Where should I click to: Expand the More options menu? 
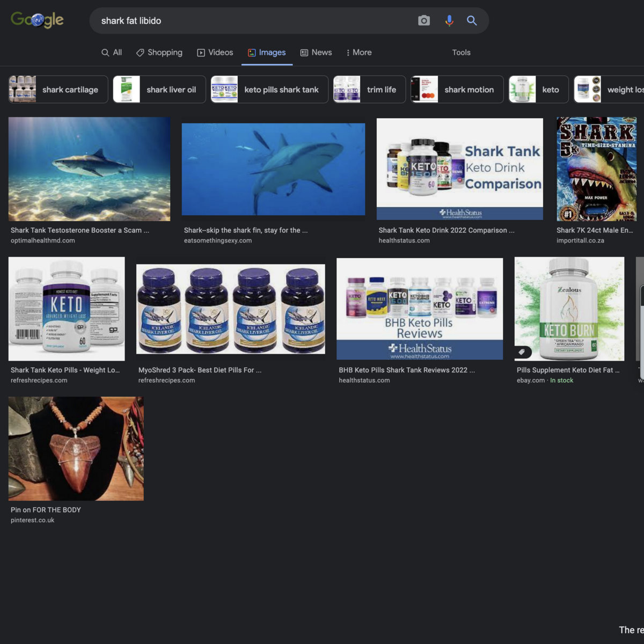pyautogui.click(x=358, y=53)
